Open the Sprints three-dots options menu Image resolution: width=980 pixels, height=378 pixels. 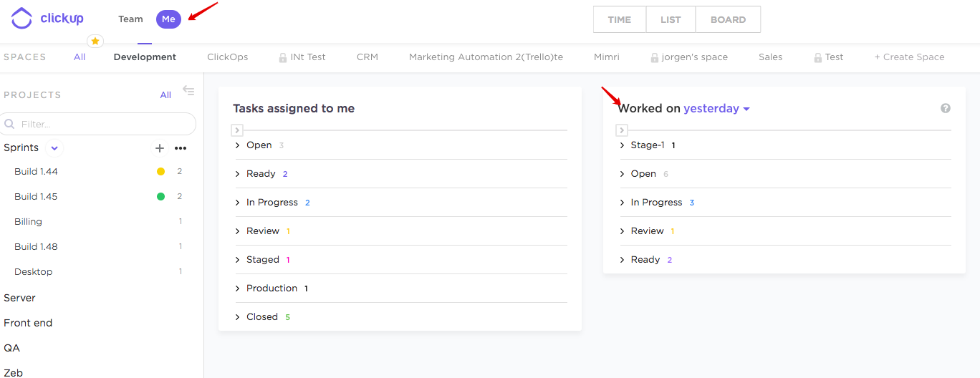[181, 148]
